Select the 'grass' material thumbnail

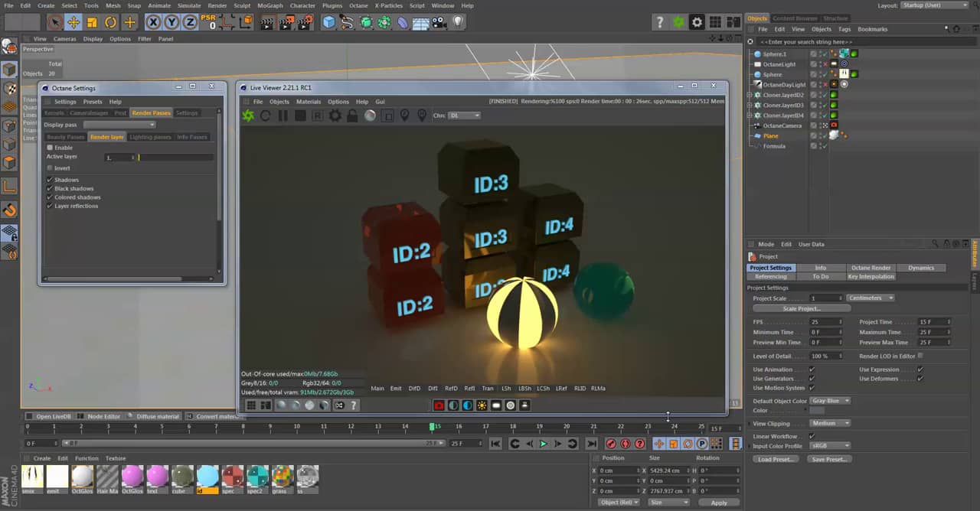(283, 479)
